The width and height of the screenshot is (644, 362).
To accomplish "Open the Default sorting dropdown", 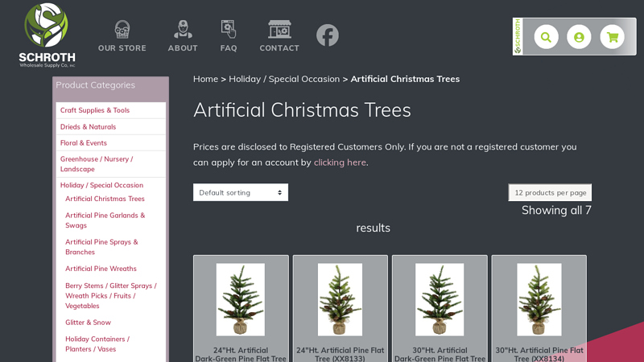I will 241,192.
